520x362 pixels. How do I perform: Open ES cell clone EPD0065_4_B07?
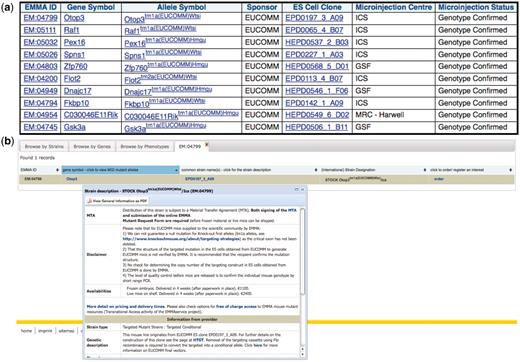tap(314, 30)
